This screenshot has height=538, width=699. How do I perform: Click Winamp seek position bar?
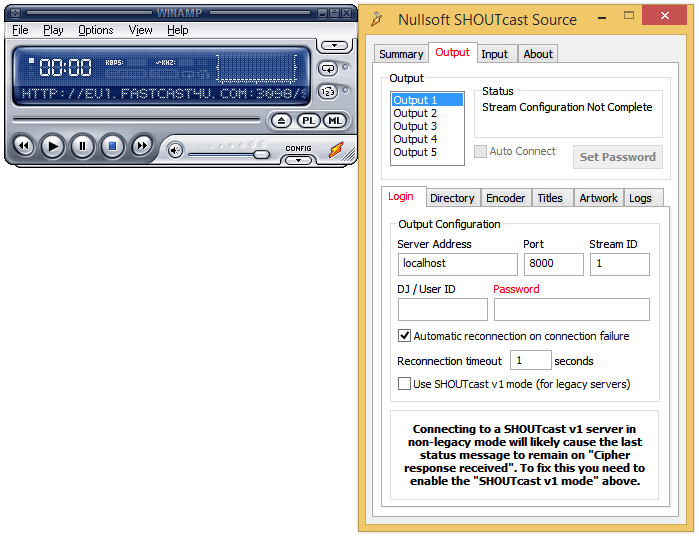tap(136, 120)
